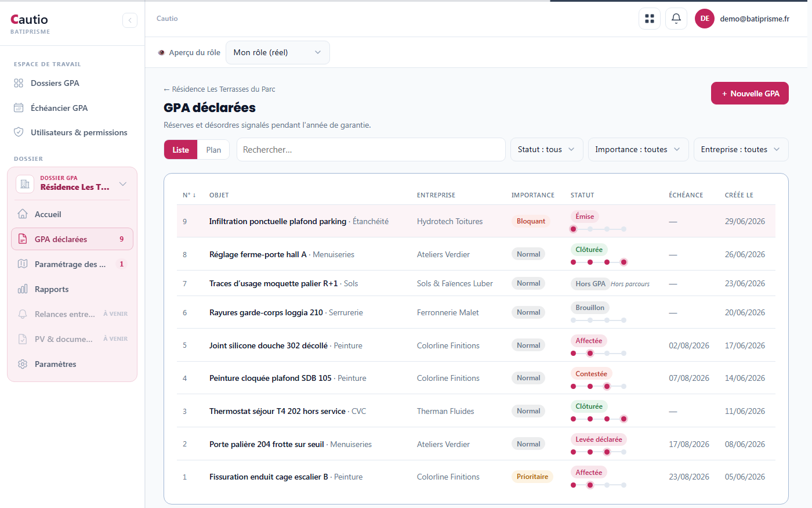Image resolution: width=812 pixels, height=508 pixels.
Task: Open Paramètres in the sidebar
Action: (x=72, y=364)
